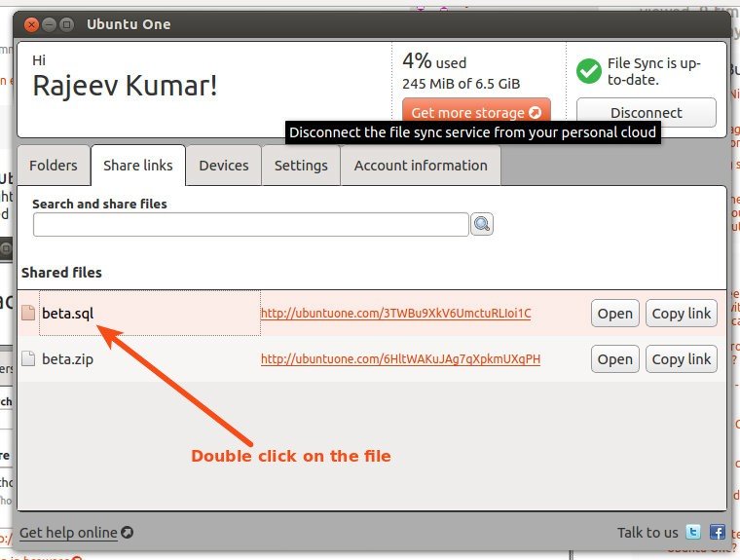Show the Account information tab
The image size is (740, 560).
421,166
